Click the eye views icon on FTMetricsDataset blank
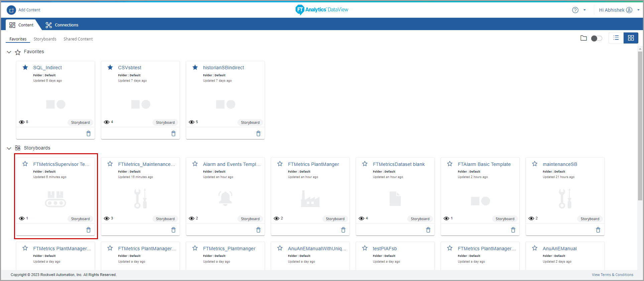 coord(361,218)
